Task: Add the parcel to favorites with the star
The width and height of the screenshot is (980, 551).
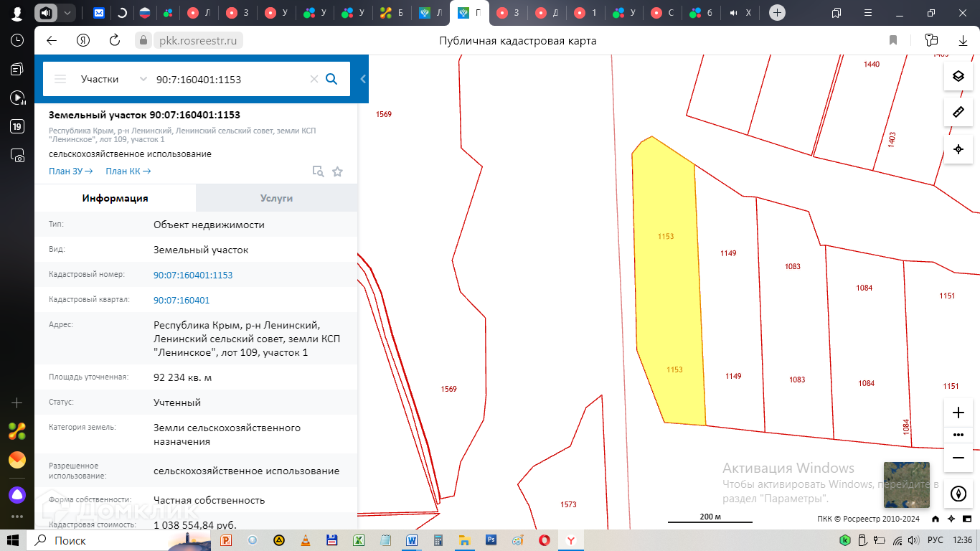Action: [337, 171]
